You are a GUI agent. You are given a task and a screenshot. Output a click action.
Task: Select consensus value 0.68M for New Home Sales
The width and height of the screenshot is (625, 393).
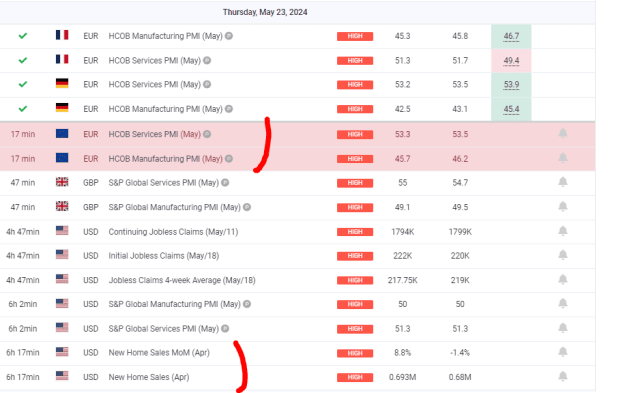click(x=460, y=377)
